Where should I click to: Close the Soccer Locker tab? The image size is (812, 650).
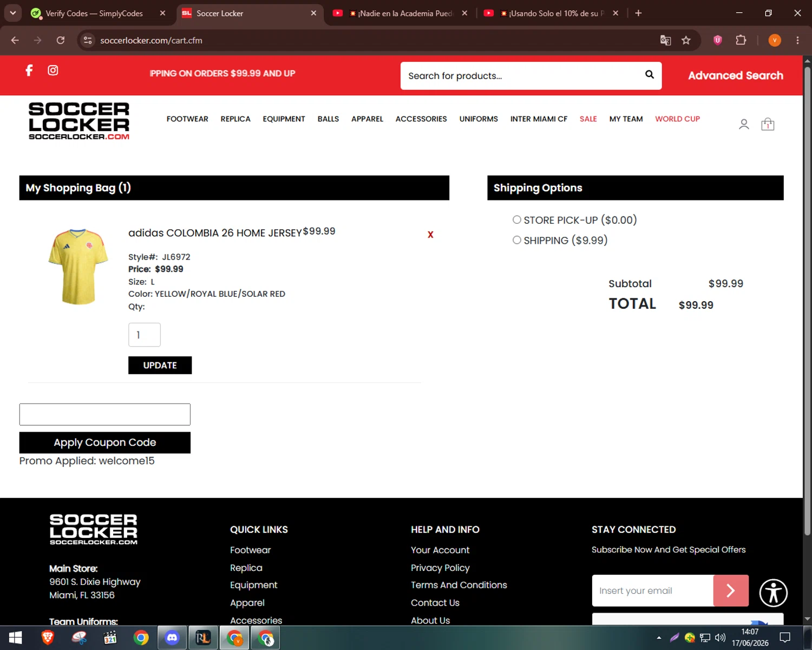point(313,13)
